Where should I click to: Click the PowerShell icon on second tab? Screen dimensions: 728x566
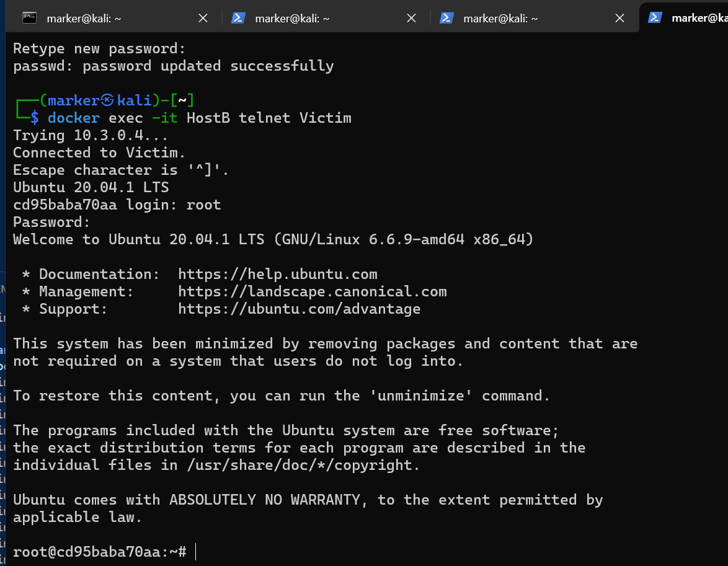[237, 18]
